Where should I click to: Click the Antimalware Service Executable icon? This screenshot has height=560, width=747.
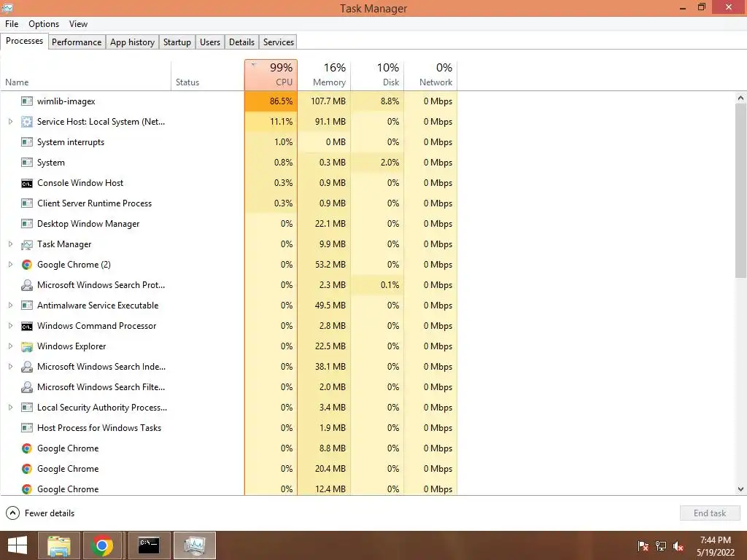click(x=27, y=306)
